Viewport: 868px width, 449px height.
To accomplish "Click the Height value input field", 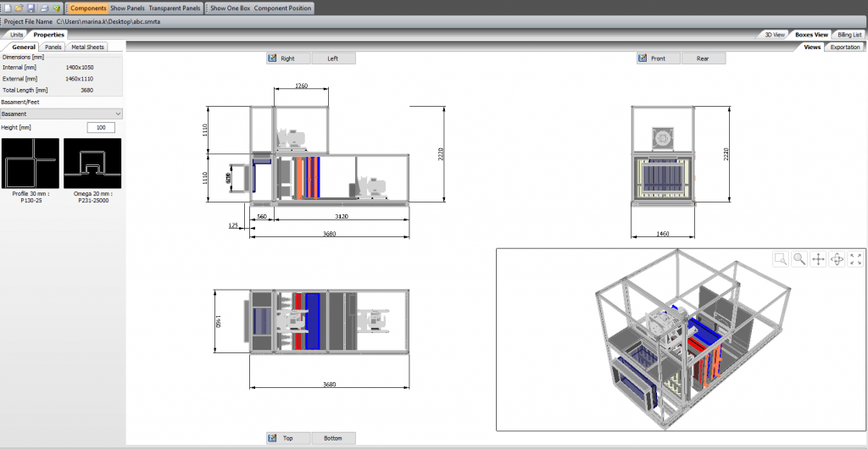I will (101, 127).
